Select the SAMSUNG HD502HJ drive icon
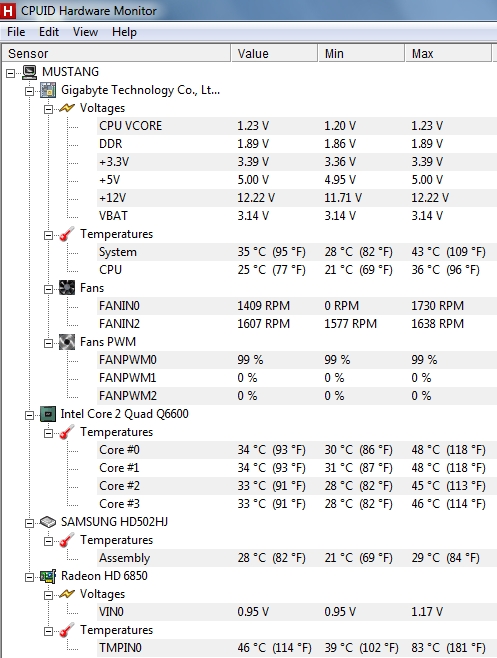The image size is (497, 658). coord(48,522)
